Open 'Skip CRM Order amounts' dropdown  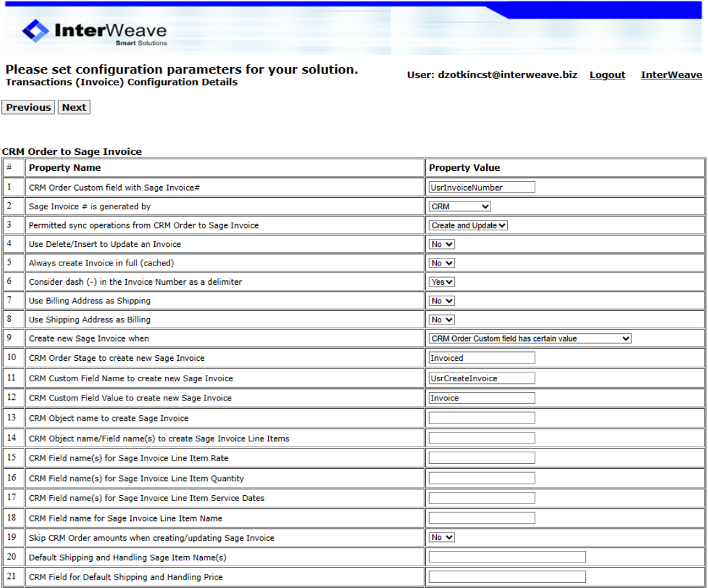441,537
